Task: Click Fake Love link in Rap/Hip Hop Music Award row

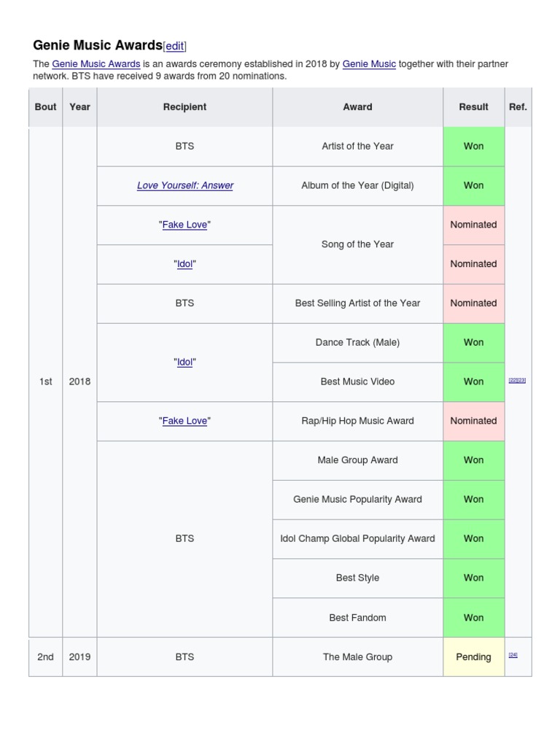Action: [184, 421]
